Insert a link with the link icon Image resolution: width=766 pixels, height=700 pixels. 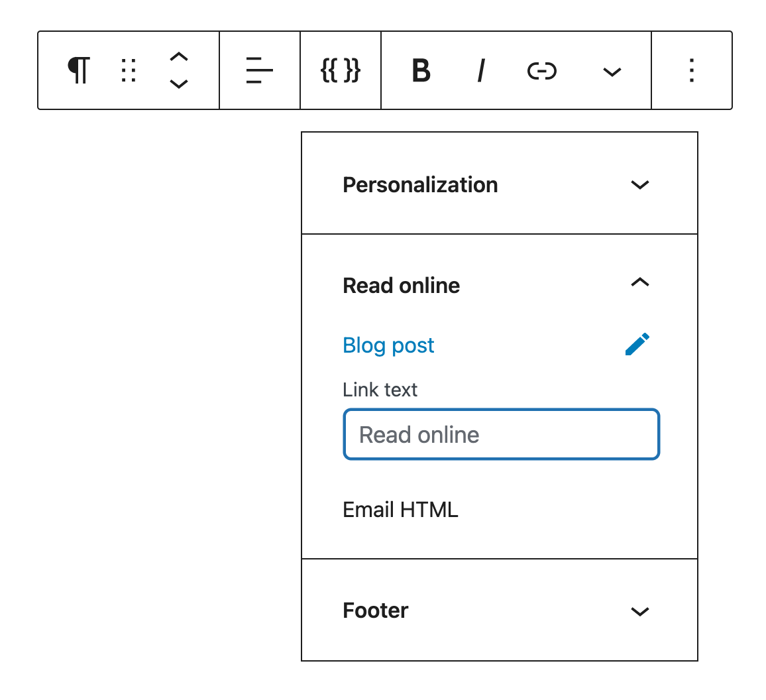[x=542, y=71]
